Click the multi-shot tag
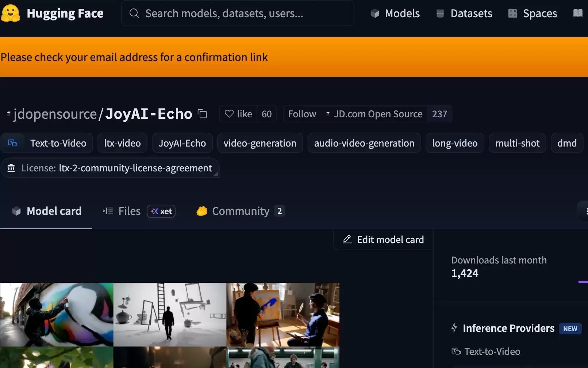588x368 pixels. (x=517, y=143)
